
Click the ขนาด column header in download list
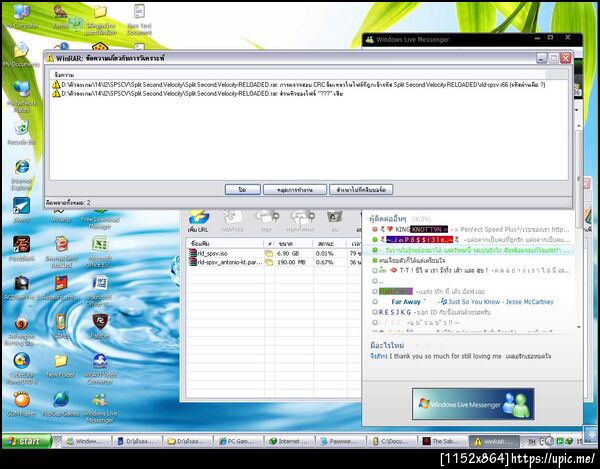click(x=293, y=243)
